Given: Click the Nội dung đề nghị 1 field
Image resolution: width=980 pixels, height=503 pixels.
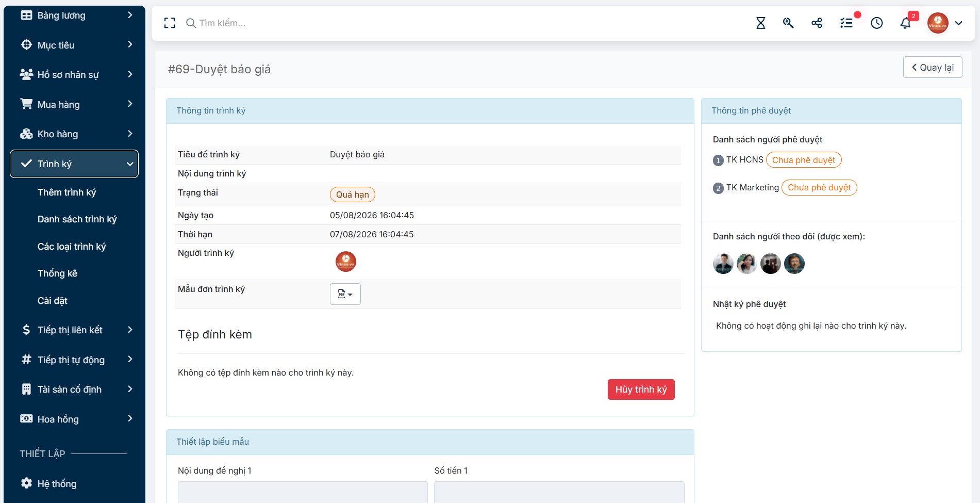Looking at the screenshot, I should (x=303, y=492).
